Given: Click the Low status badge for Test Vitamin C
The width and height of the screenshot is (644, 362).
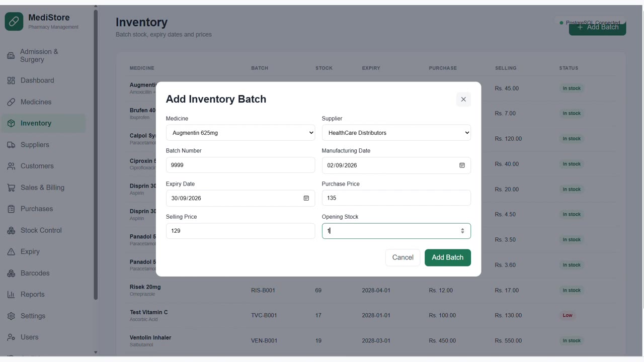Looking at the screenshot, I should pos(568,315).
